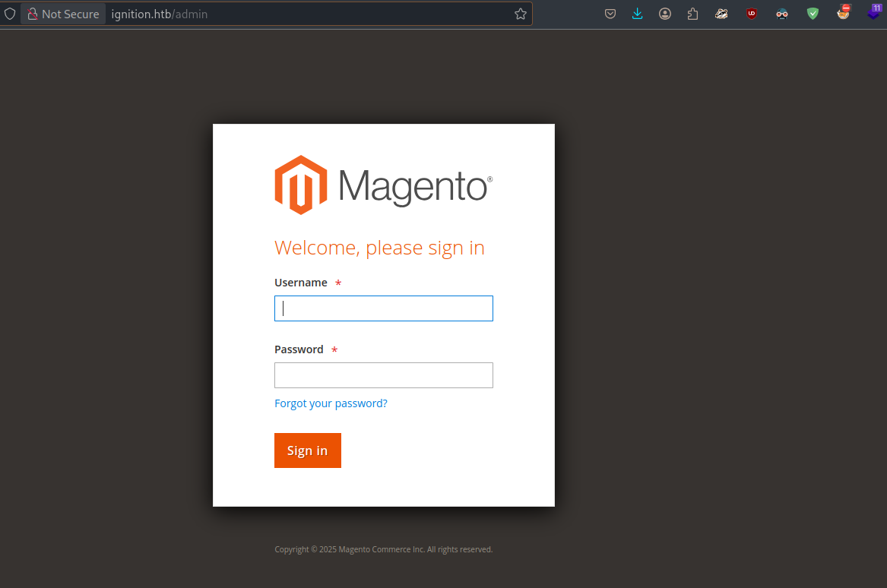
Task: Open the Firefox account menu
Action: [x=665, y=14]
